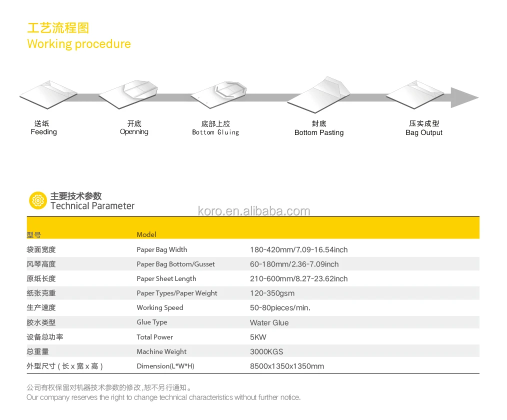Click the 120-350gsm paper weight value
Viewport: 507px width, 420px height.
(272, 293)
